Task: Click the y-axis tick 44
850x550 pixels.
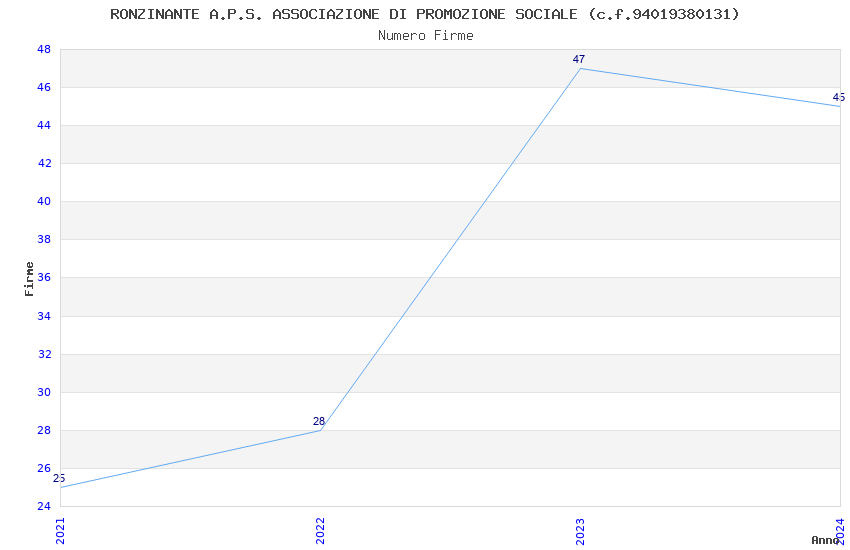Action: click(44, 125)
